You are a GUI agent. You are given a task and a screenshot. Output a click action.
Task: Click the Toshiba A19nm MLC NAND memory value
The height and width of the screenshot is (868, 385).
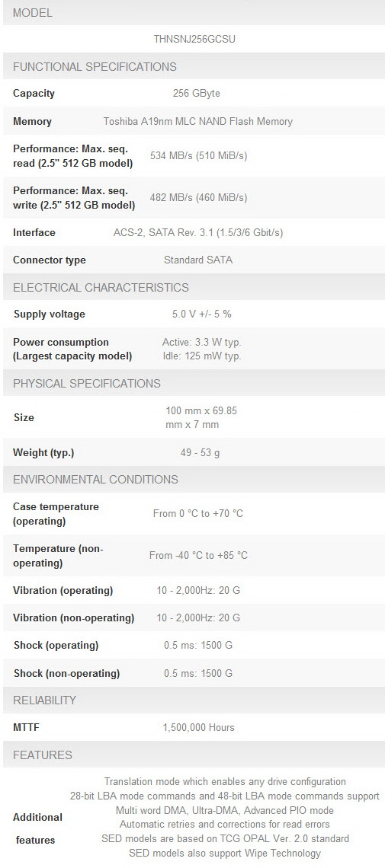[197, 121]
